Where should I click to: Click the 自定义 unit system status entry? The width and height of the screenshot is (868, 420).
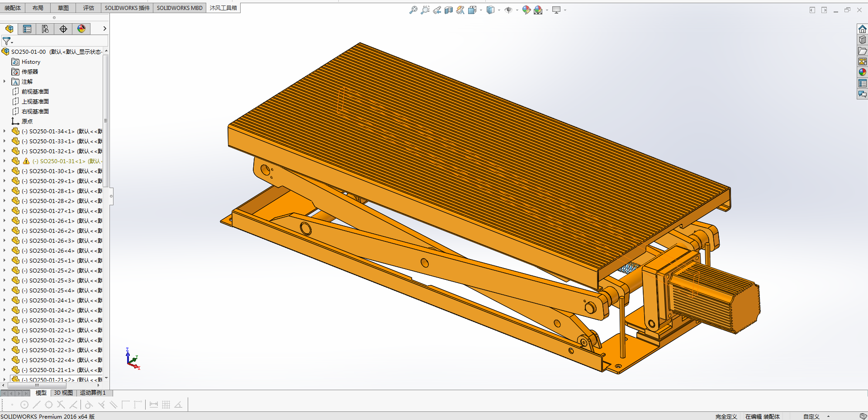tap(811, 416)
